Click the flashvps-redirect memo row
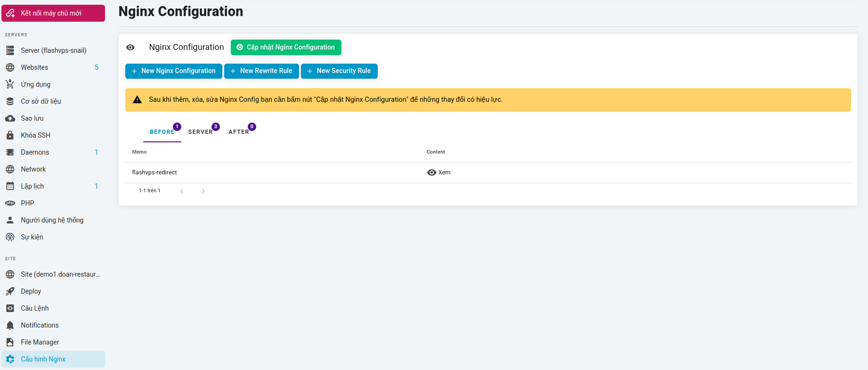The width and height of the screenshot is (868, 370). (x=154, y=173)
